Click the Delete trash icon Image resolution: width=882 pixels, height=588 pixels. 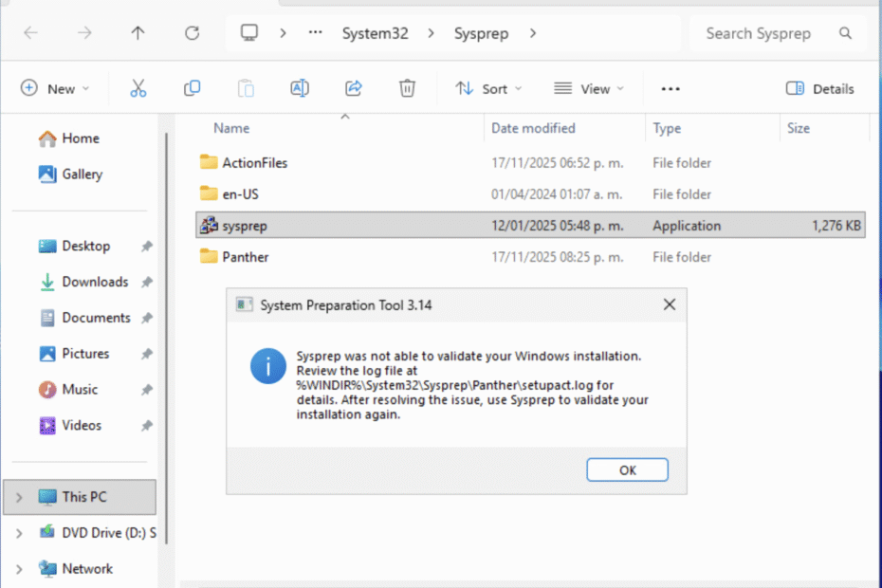[x=407, y=88]
